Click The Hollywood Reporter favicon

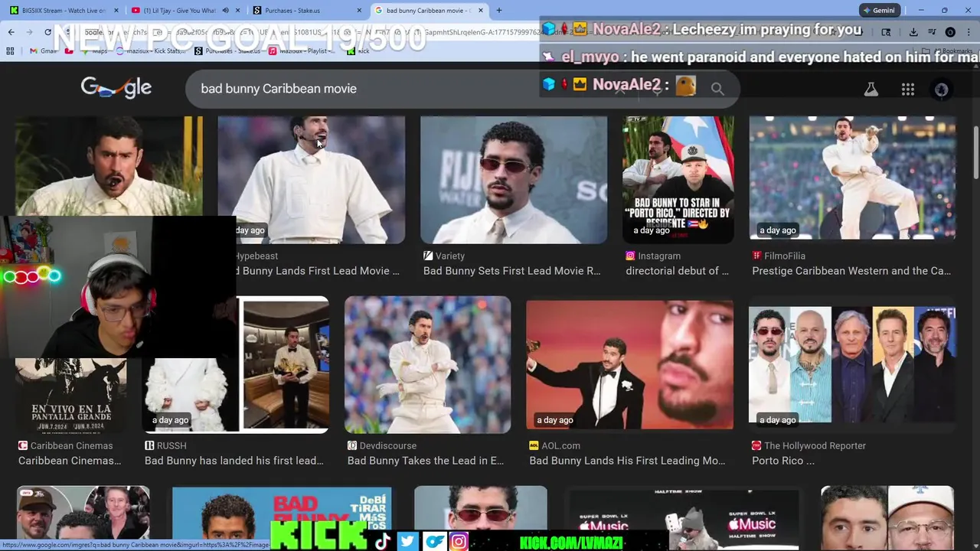(756, 445)
